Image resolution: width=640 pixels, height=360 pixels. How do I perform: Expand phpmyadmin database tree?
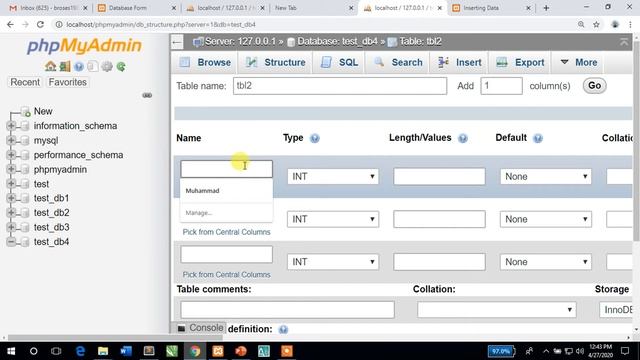point(11,169)
